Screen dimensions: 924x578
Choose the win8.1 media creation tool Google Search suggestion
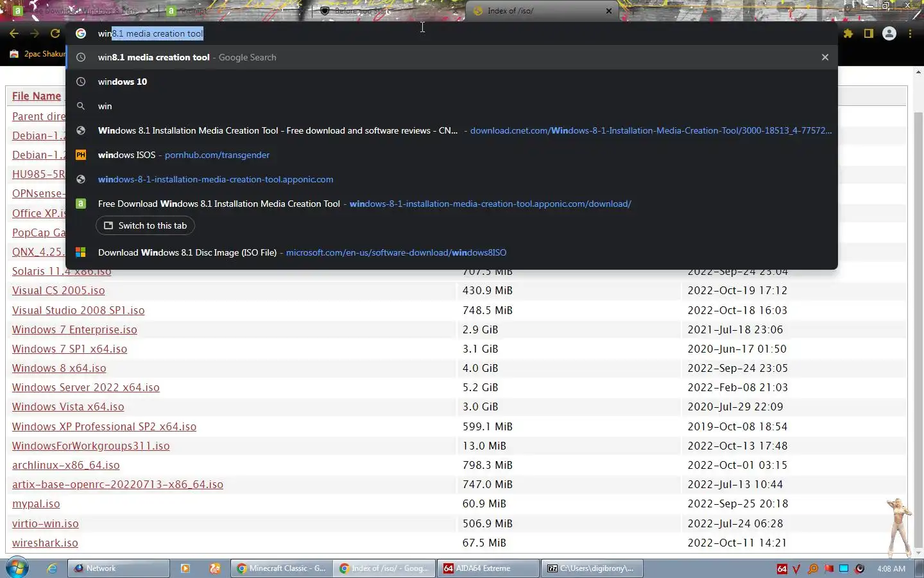tap(452, 57)
